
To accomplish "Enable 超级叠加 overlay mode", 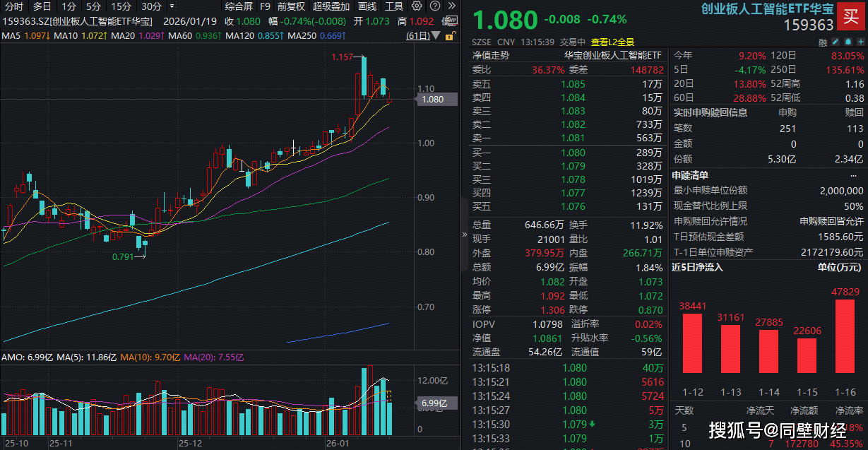I will coord(331,6).
